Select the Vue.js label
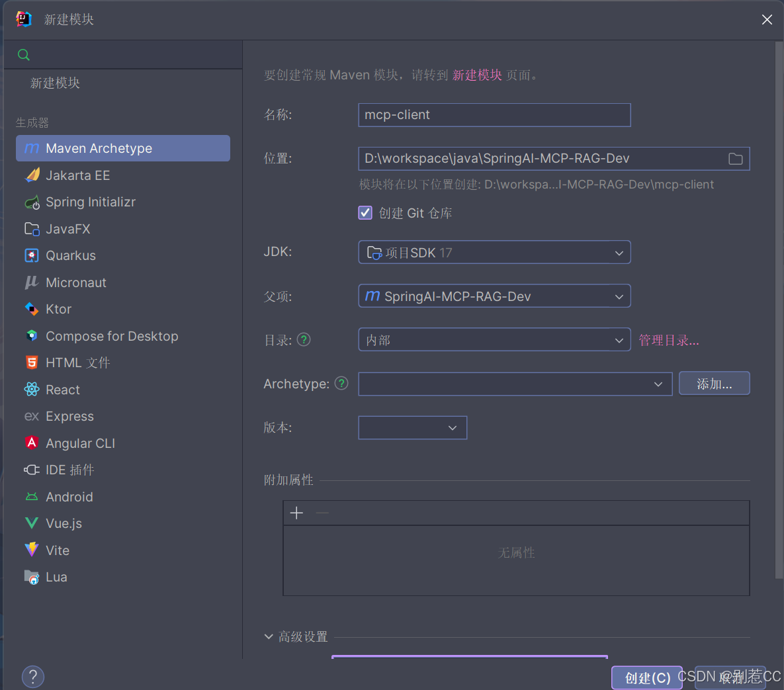Screen dimensions: 784x690 coord(64,523)
